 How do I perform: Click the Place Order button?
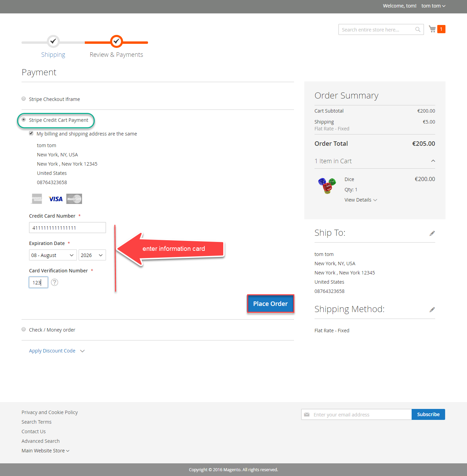[x=270, y=304]
